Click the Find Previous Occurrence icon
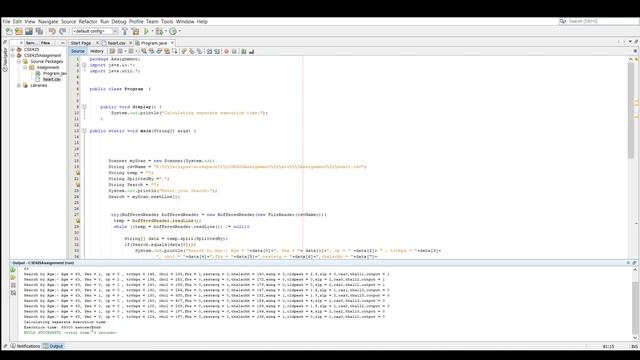 (x=152, y=51)
